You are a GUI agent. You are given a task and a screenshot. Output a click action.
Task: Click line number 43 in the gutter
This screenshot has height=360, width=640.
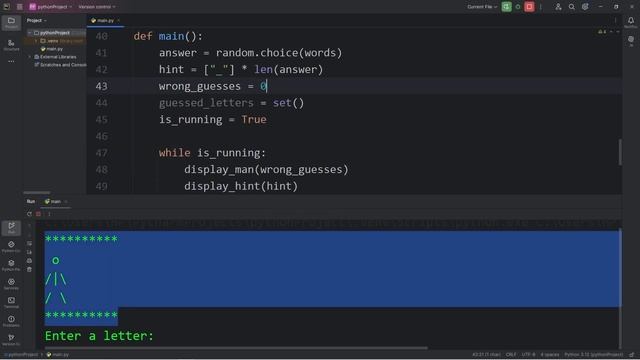(101, 86)
